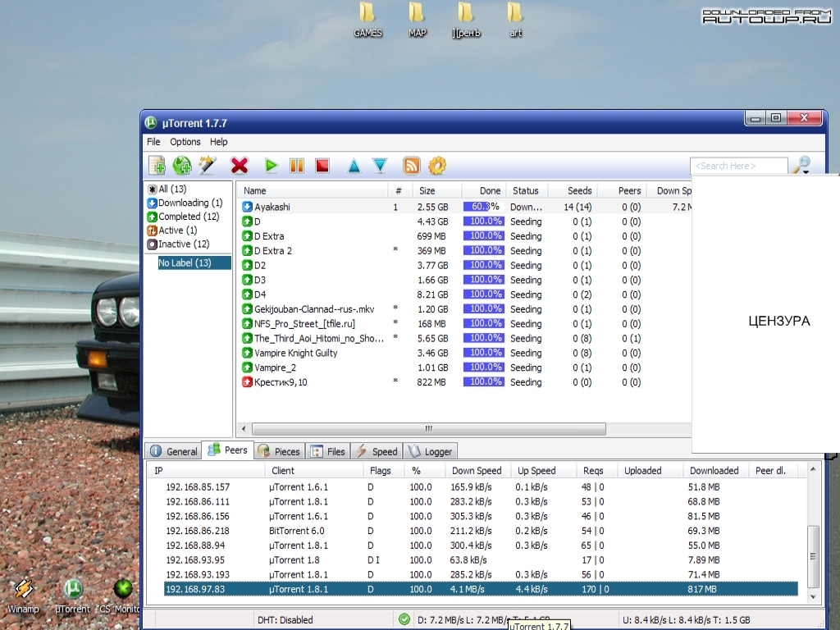The width and height of the screenshot is (840, 630).
Task: Open the RSS Downloader icon
Action: tap(412, 166)
